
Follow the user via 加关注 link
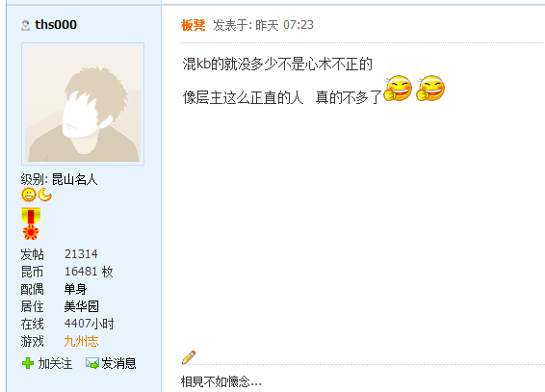[55, 363]
